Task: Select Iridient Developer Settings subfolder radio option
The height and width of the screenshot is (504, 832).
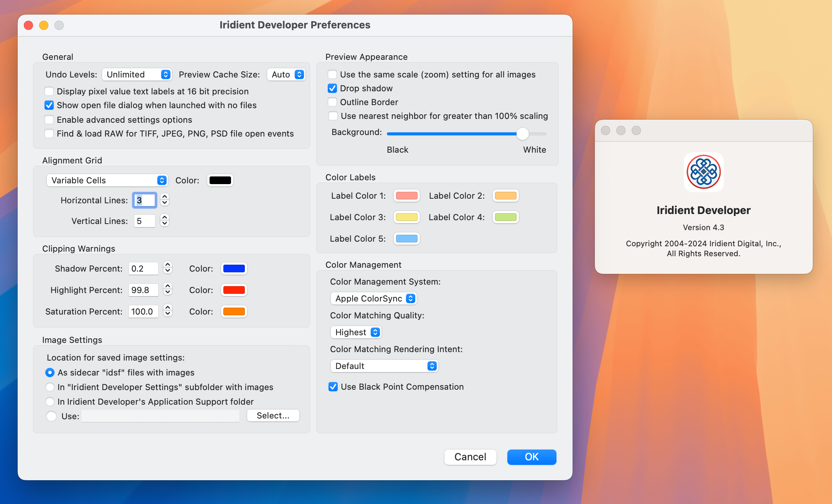Action: click(x=50, y=387)
